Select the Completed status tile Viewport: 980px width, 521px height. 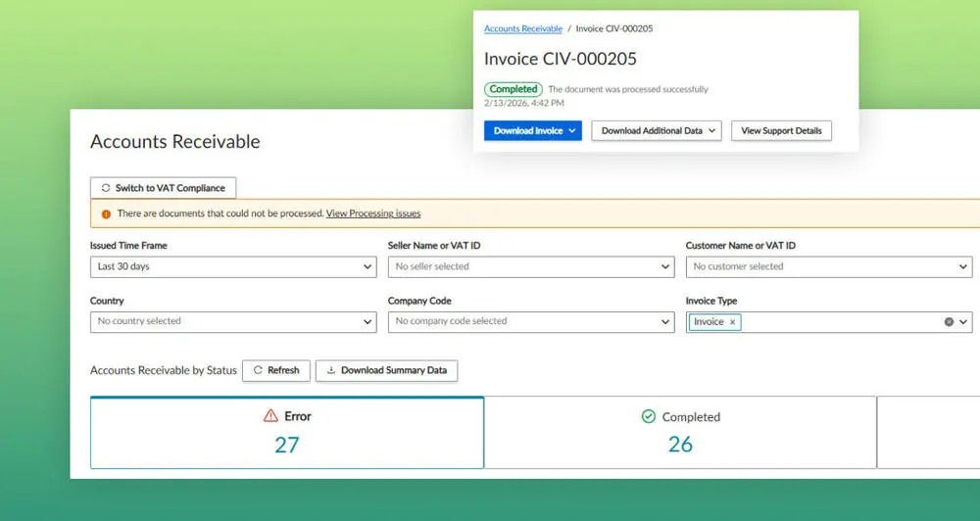(x=680, y=432)
